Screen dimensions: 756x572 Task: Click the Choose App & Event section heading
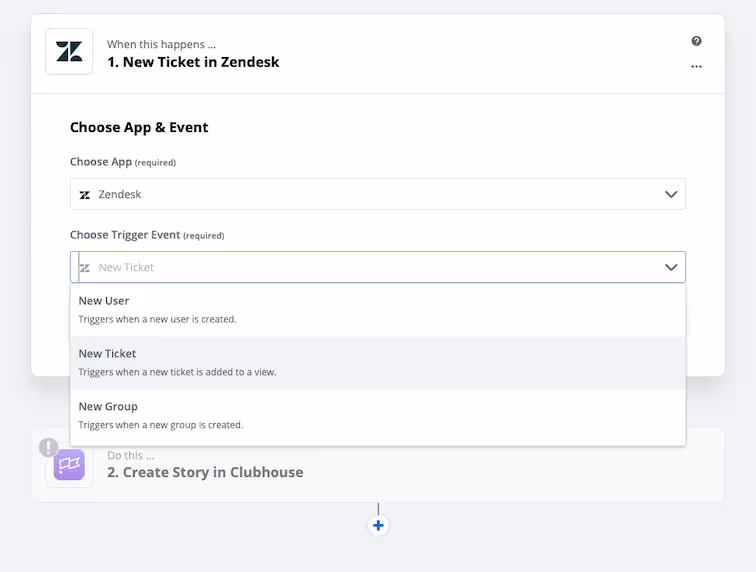coord(139,127)
